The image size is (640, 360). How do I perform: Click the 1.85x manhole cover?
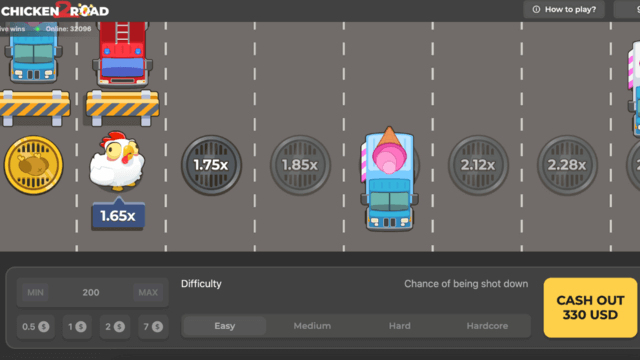[x=300, y=165]
